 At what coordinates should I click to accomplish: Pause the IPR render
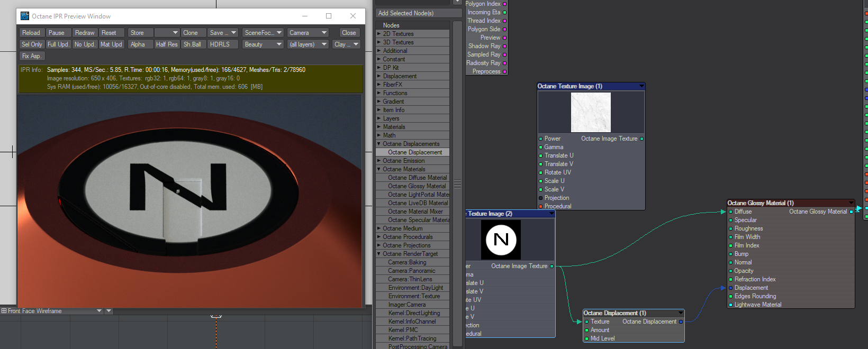[57, 33]
